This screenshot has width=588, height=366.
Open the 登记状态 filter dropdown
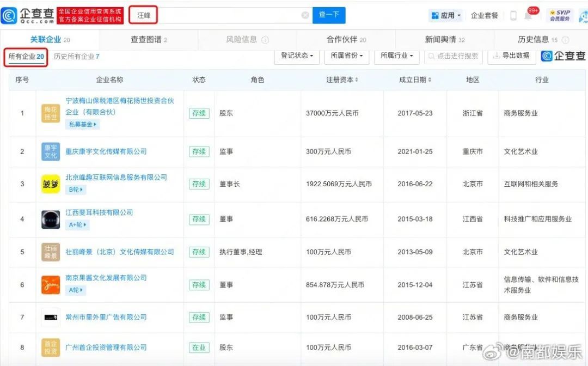click(297, 56)
